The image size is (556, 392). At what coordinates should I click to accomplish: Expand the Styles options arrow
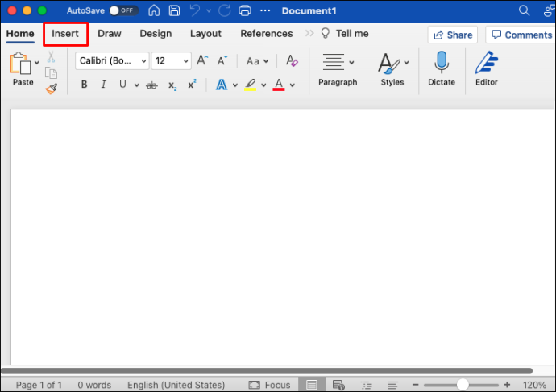coord(406,63)
